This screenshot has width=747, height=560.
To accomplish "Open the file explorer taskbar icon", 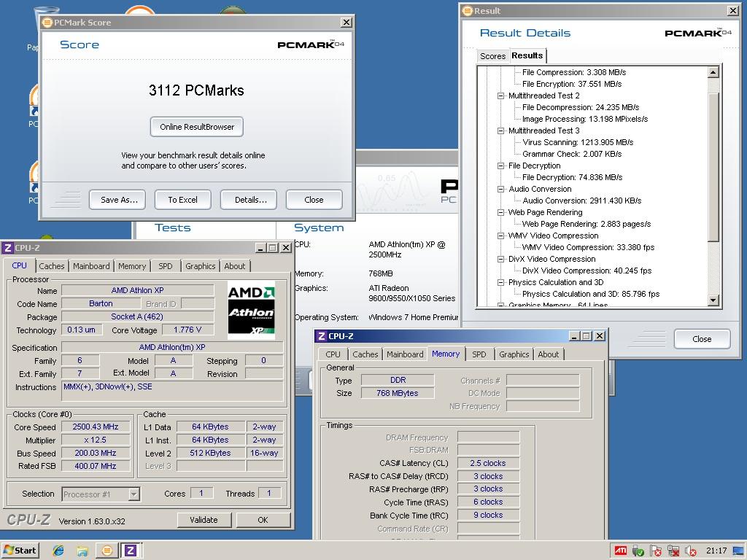I will point(82,551).
